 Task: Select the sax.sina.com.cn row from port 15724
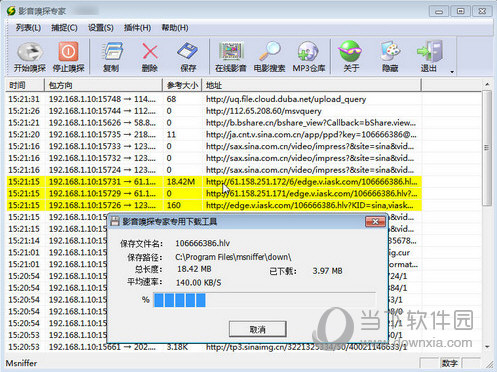(214, 170)
